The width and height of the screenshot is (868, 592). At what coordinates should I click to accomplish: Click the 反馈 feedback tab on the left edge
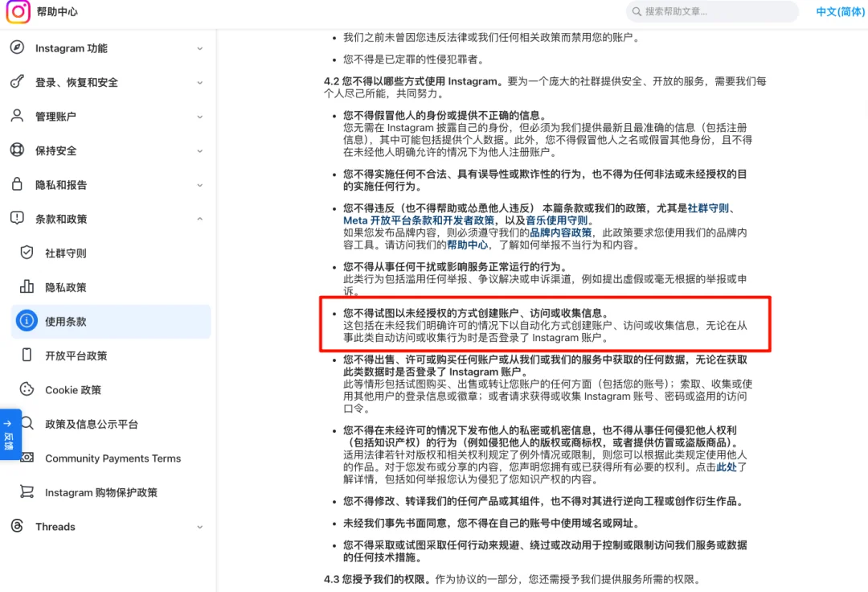[10, 434]
